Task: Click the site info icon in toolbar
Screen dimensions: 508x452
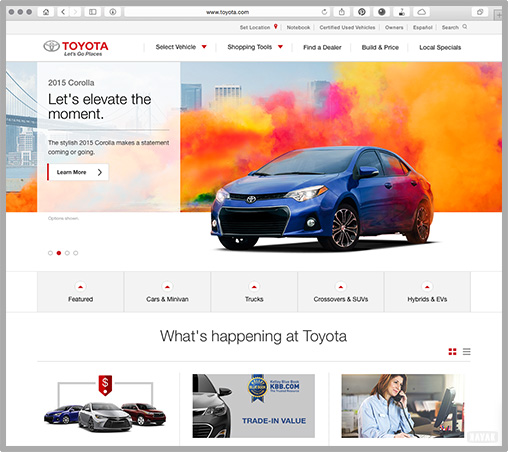Action: click(x=113, y=12)
